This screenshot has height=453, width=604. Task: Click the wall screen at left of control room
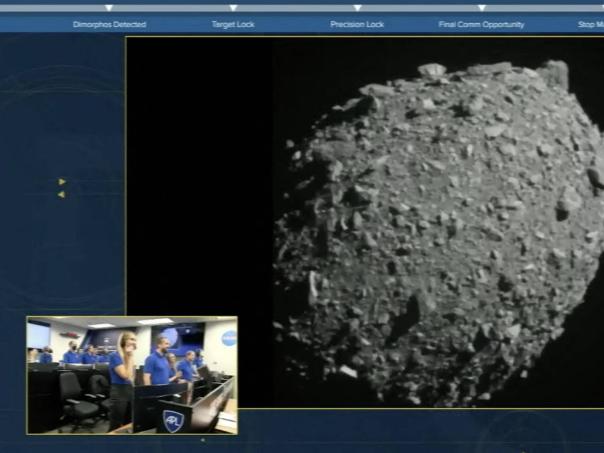pos(38,335)
